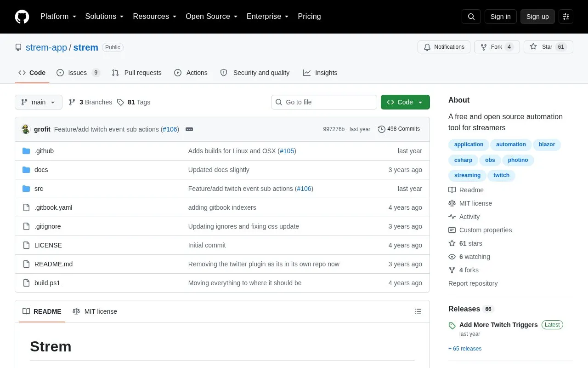
Task: Expand the green Code dropdown
Action: pyautogui.click(x=405, y=102)
